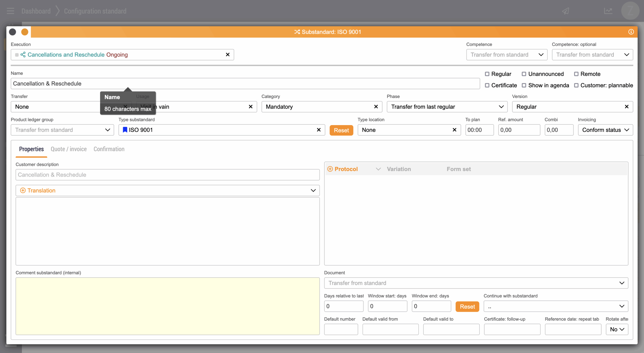Click the info icon in orange header

pos(631,32)
